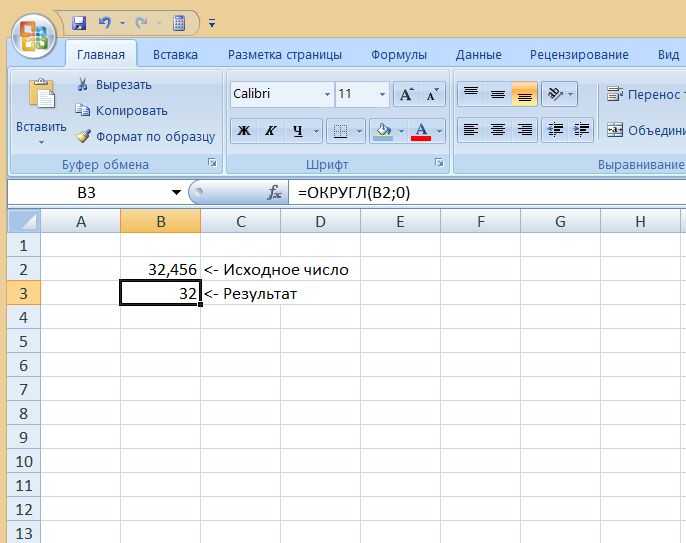Center text horizontally

tap(497, 130)
